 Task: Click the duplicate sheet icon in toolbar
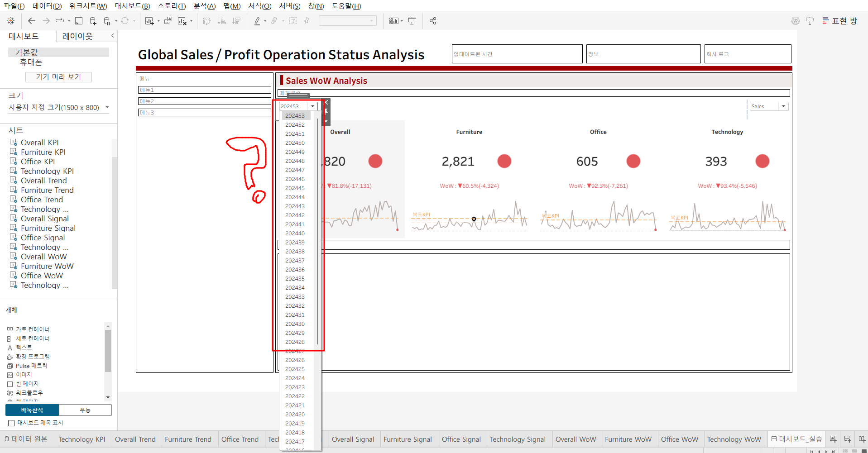point(168,21)
